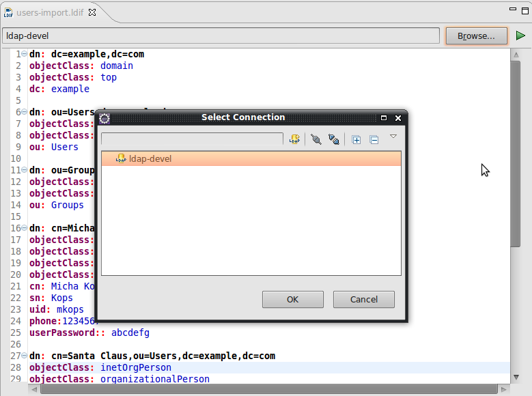
Task: Close the users-import.ldif tab
Action: [93, 12]
